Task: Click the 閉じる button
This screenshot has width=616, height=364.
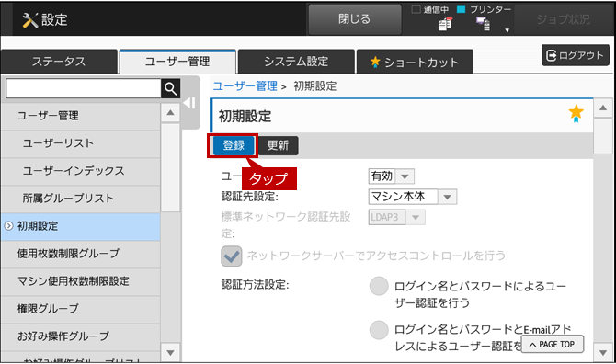Action: [x=355, y=19]
